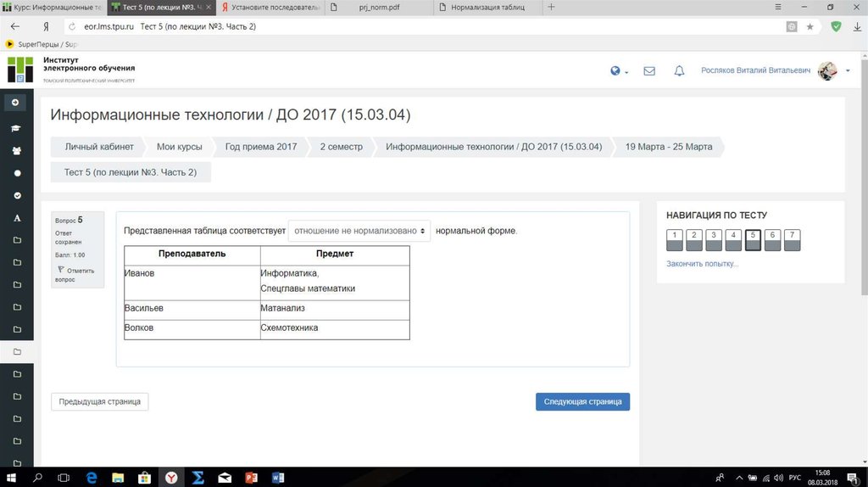Open the participants group sidebar icon
The width and height of the screenshot is (868, 487).
click(x=17, y=151)
